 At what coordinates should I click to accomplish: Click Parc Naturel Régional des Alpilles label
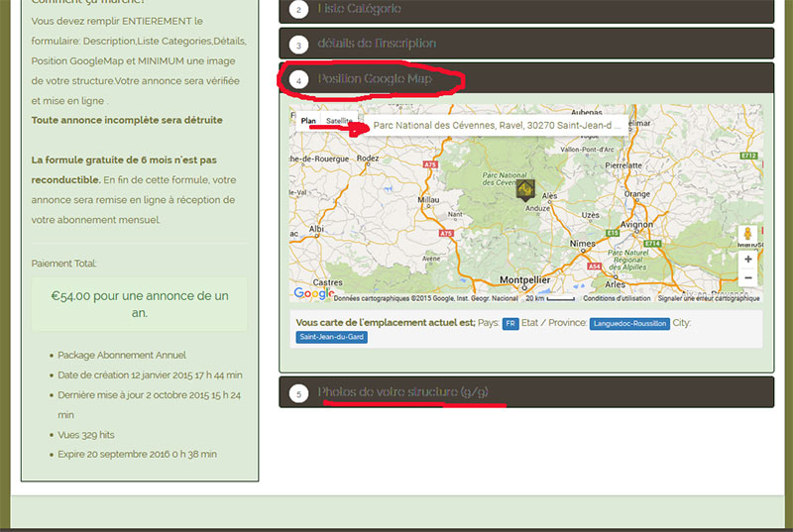tap(628, 260)
